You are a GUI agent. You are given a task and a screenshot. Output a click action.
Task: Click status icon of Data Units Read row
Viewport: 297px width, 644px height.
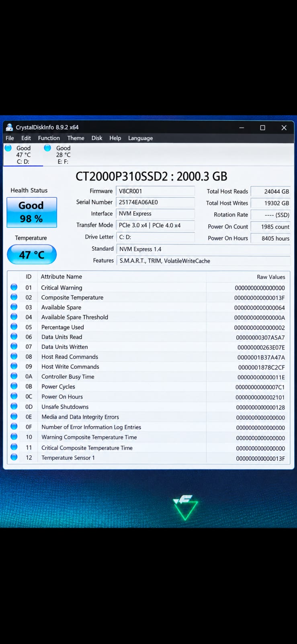coord(14,336)
